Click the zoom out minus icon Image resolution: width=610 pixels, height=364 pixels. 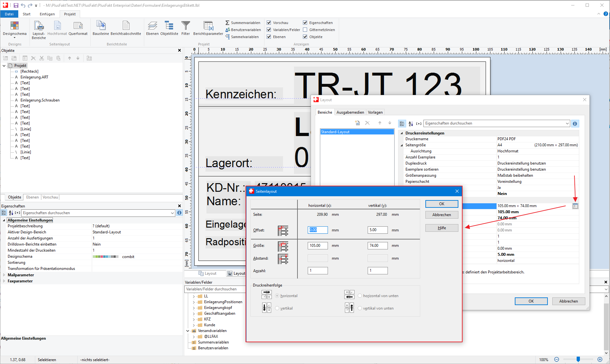point(557,360)
